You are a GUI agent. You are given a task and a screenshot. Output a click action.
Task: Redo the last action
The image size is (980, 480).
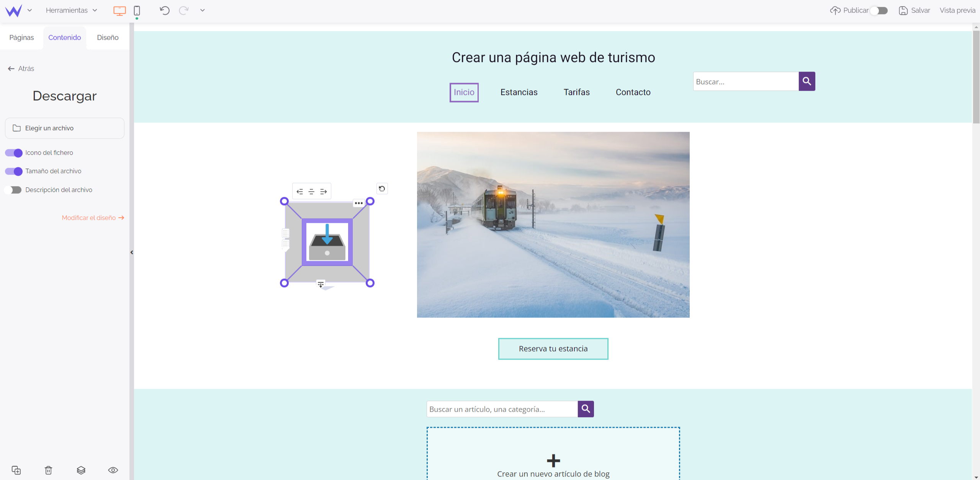pos(184,10)
